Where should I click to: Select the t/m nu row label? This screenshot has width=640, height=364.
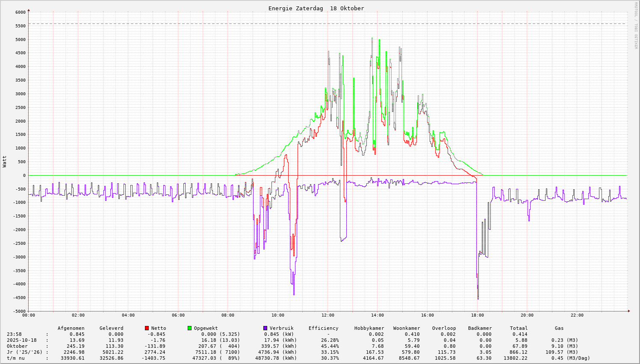click(16, 358)
